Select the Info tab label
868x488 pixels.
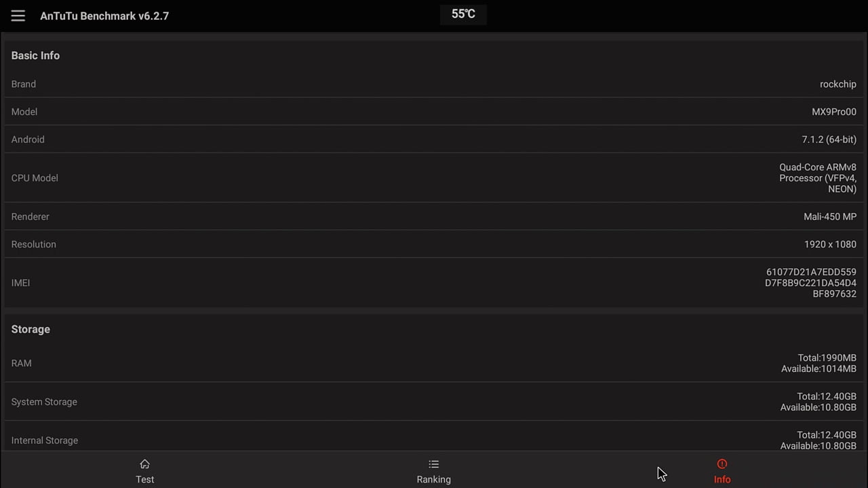point(722,479)
